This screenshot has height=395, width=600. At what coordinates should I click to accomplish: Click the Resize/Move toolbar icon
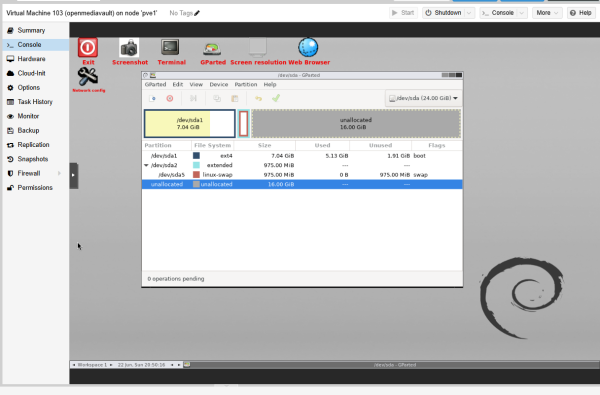tap(193, 98)
